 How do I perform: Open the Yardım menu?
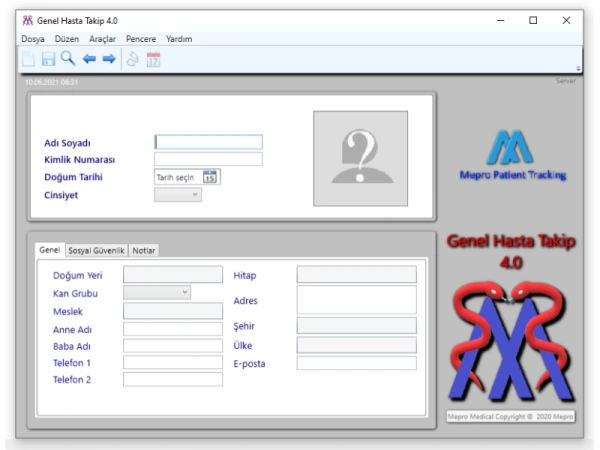(179, 39)
